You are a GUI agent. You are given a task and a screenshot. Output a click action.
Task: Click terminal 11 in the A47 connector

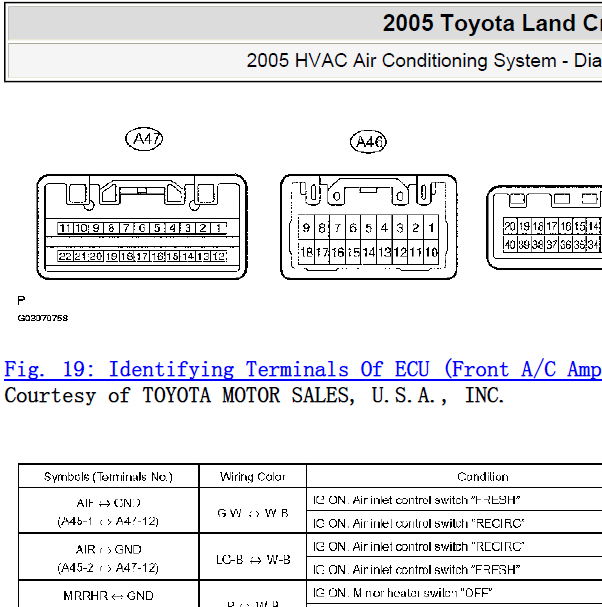click(65, 228)
